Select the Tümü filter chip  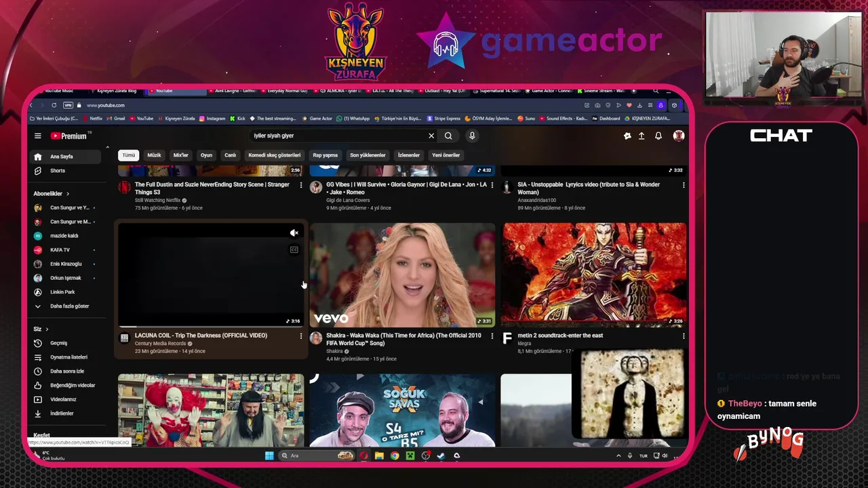tap(128, 155)
